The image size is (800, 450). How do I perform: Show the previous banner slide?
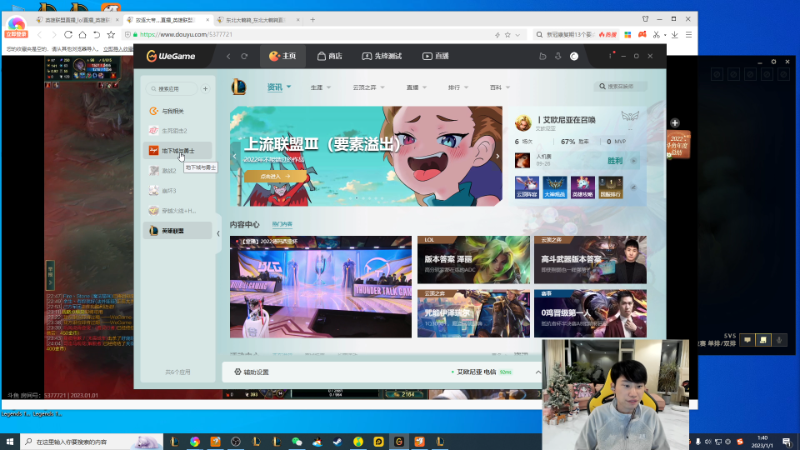coord(235,156)
